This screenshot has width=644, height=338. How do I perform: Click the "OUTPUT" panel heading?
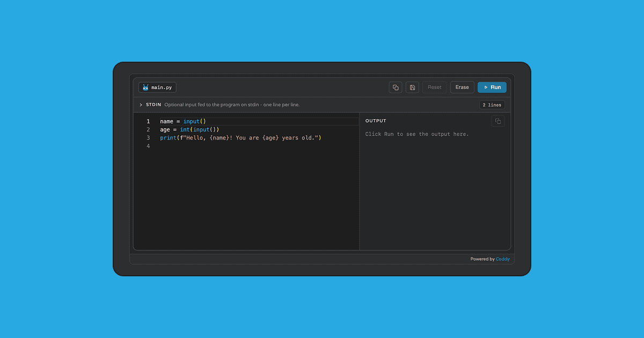point(376,121)
